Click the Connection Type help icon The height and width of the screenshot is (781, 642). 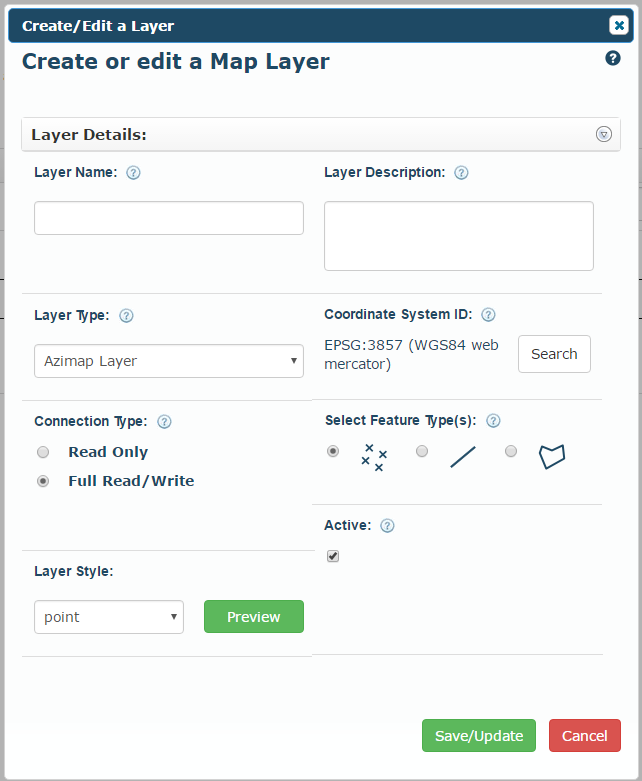tap(164, 422)
